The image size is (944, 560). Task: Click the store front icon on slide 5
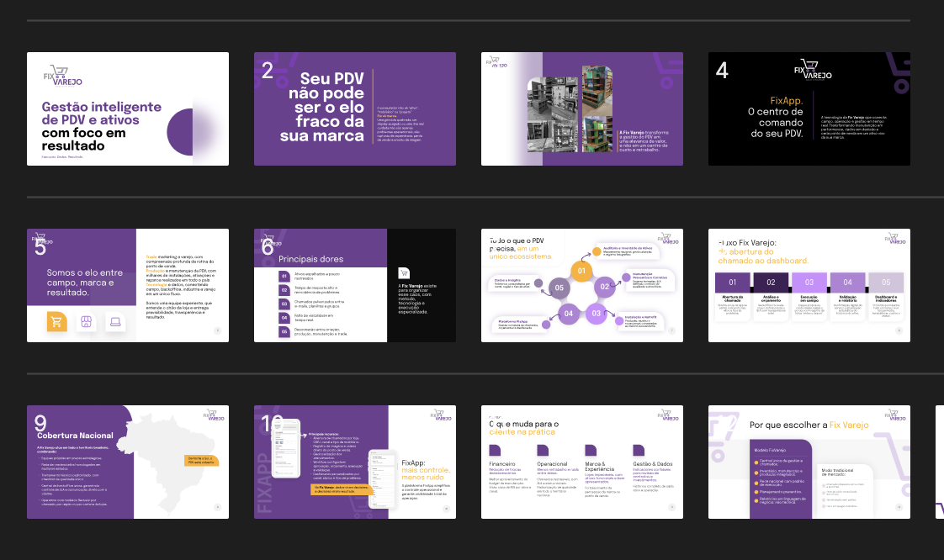(86, 322)
